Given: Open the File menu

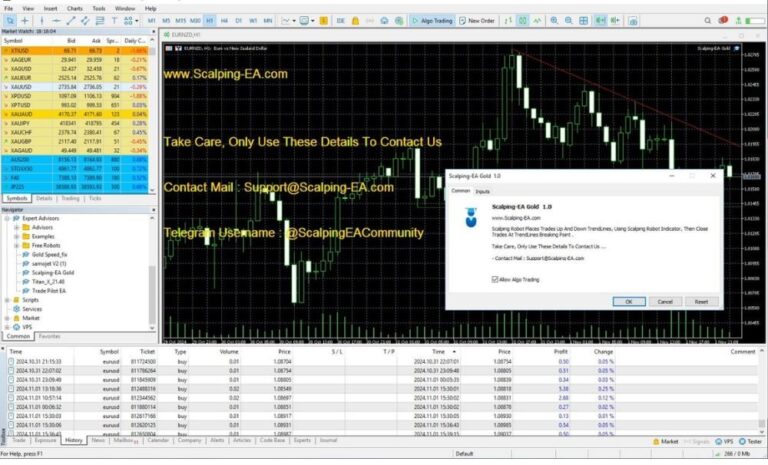Looking at the screenshot, I should 9,8.
